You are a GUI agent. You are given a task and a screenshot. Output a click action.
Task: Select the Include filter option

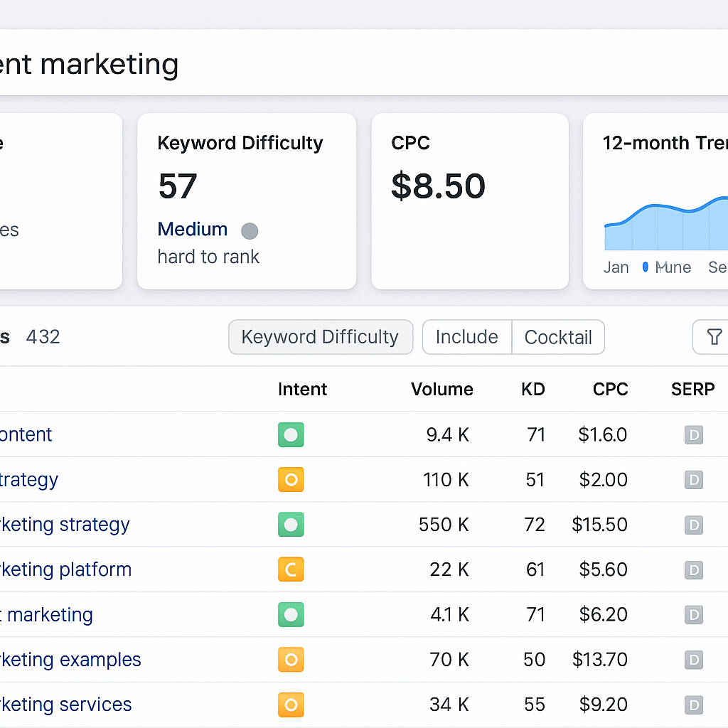[466, 337]
